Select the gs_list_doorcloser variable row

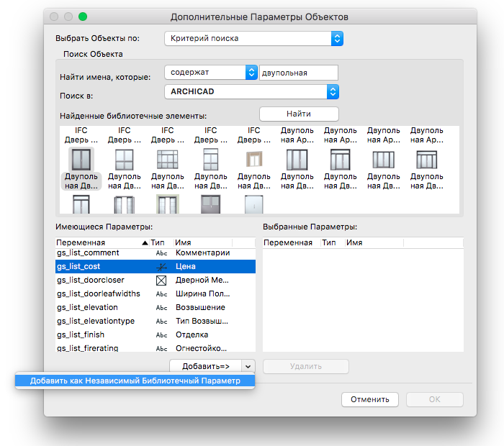156,281
